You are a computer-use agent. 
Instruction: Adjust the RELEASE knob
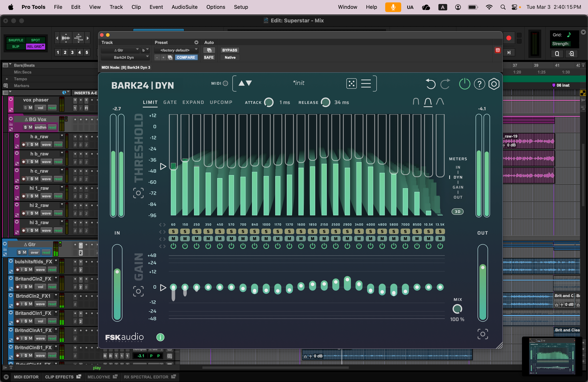[326, 102]
